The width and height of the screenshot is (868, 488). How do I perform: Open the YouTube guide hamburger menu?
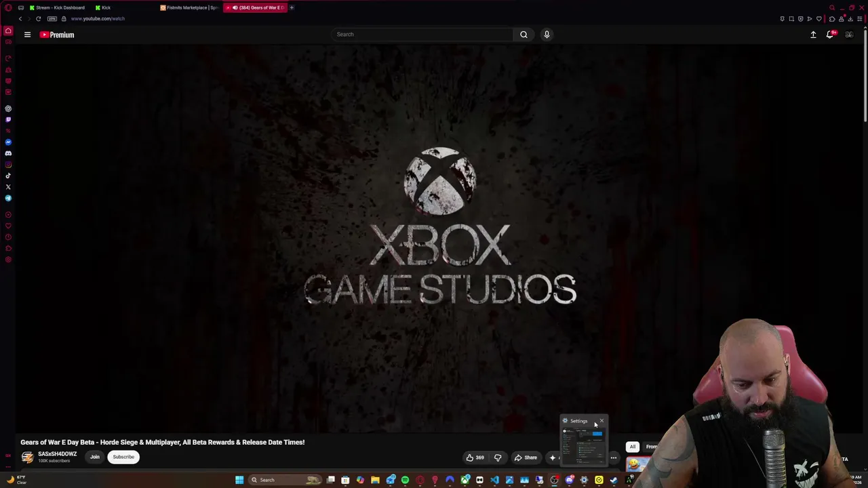[x=27, y=35]
